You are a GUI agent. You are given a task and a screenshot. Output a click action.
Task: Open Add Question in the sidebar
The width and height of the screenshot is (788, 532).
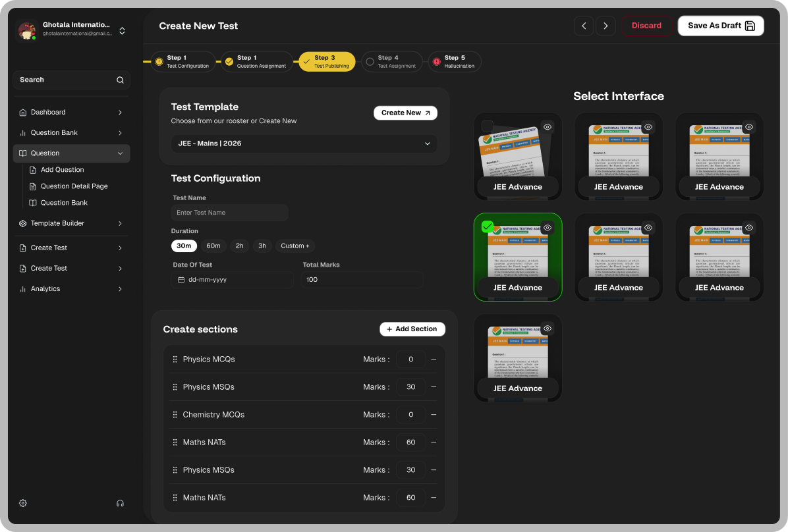[x=63, y=170]
